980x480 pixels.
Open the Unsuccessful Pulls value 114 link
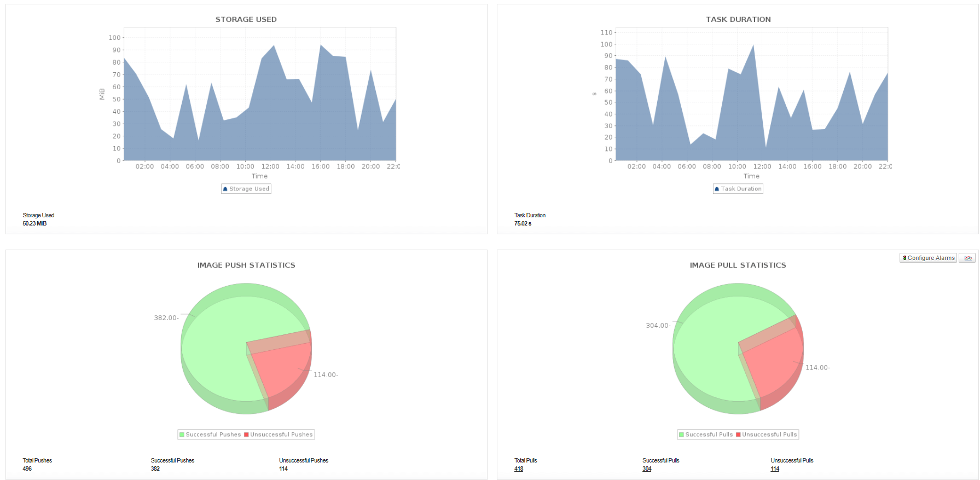[x=775, y=469]
